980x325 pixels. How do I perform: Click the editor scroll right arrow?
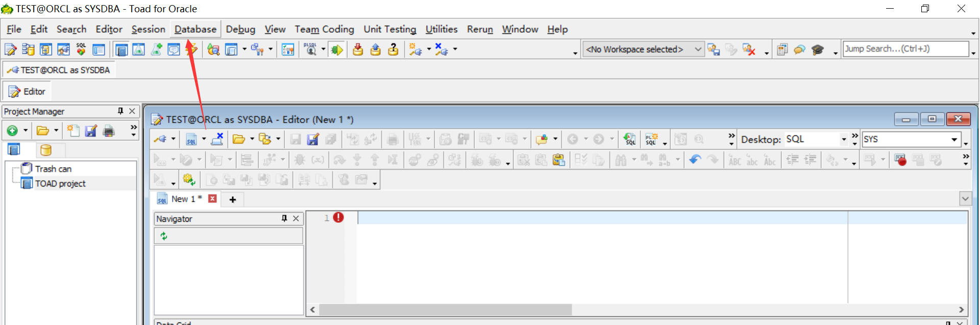[x=961, y=309]
